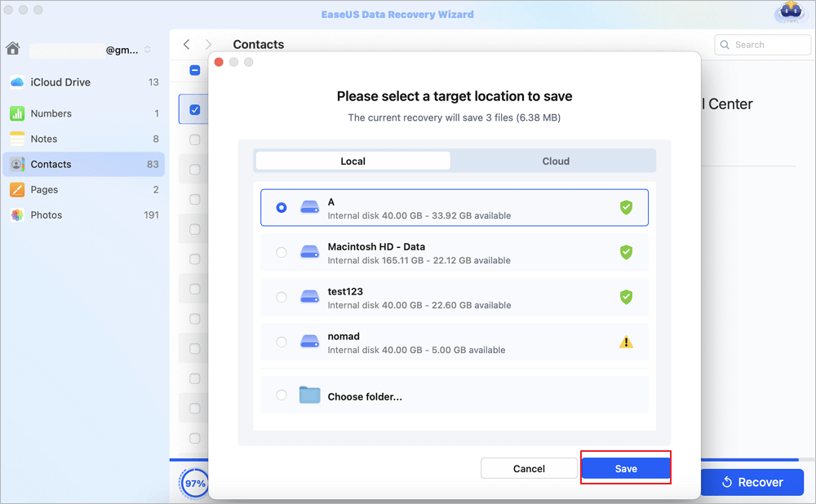Screen dimensions: 816x504
Task: Click green shield next to volume A
Action: point(626,207)
